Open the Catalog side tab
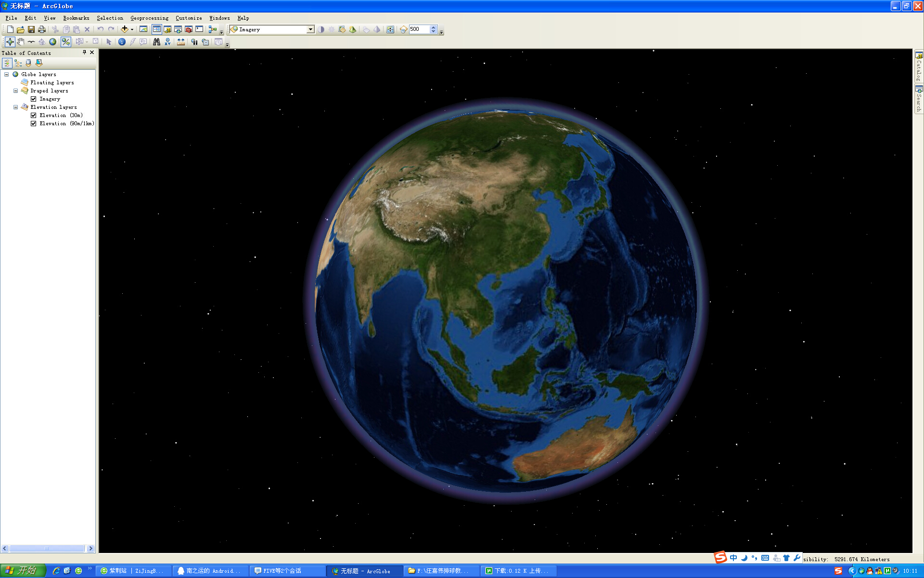This screenshot has width=924, height=578. point(919,67)
